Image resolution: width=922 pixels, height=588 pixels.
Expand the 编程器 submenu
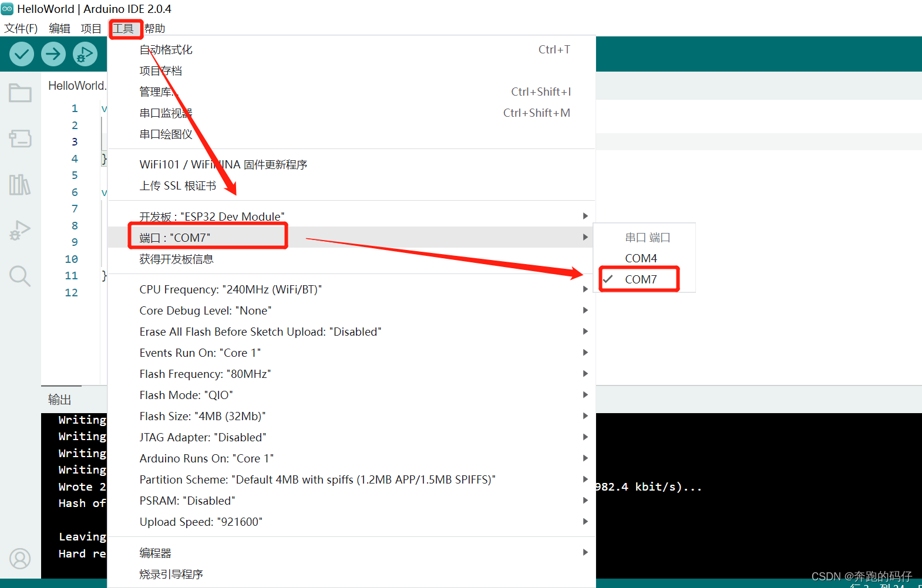[351, 553]
